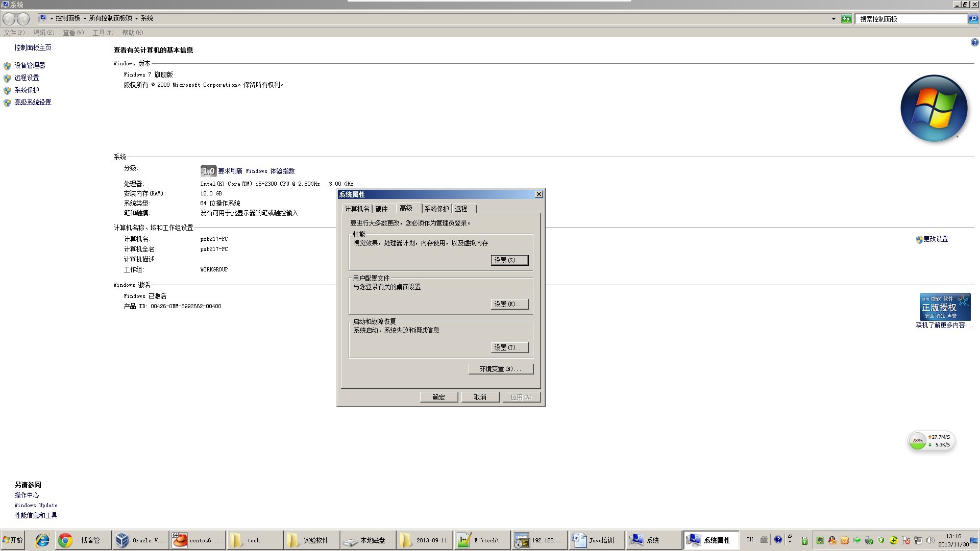Screen dimensions: 980x551
Task: Open 高级系统设置 link
Action: [x=33, y=102]
